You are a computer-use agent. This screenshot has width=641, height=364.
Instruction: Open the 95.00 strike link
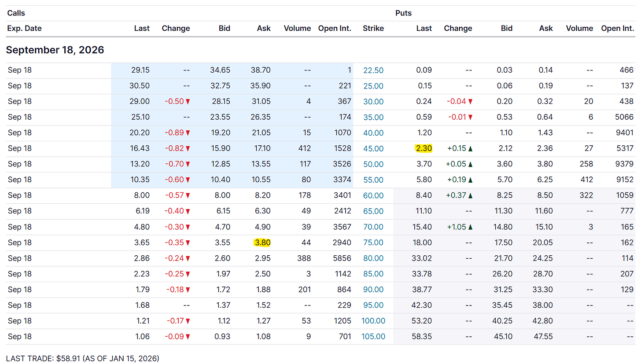373,305
